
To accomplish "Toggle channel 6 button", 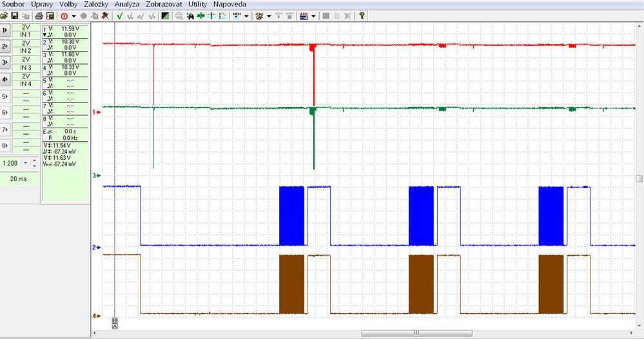I will pyautogui.click(x=5, y=113).
